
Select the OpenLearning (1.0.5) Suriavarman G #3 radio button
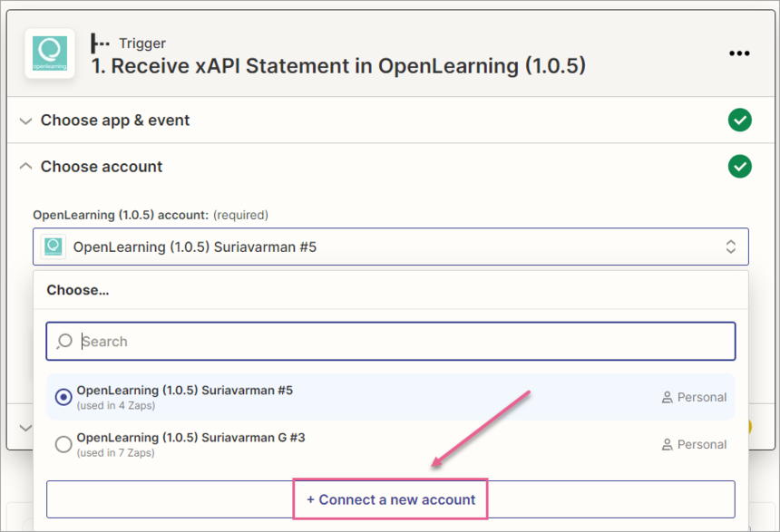63,444
